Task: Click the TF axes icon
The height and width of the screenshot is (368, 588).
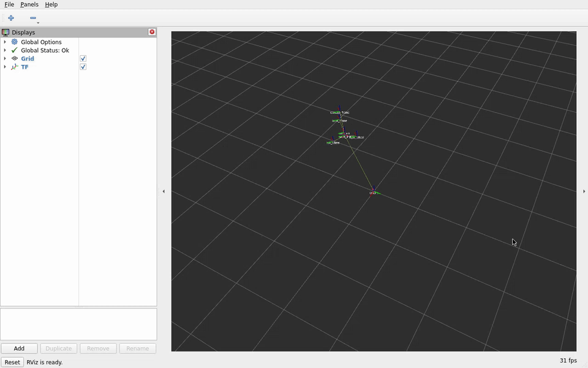Action: coord(15,67)
